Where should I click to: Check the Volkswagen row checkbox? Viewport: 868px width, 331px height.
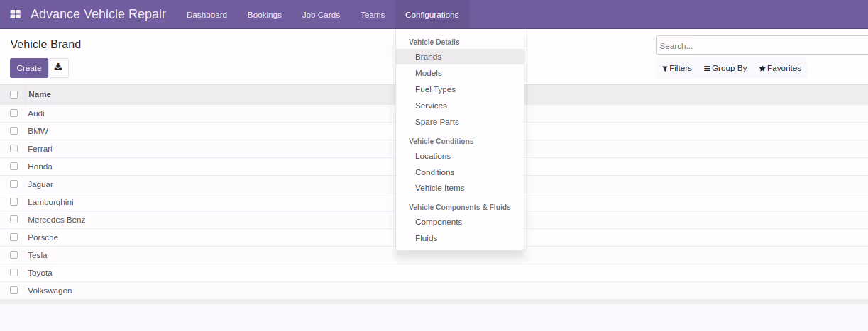[x=13, y=291]
